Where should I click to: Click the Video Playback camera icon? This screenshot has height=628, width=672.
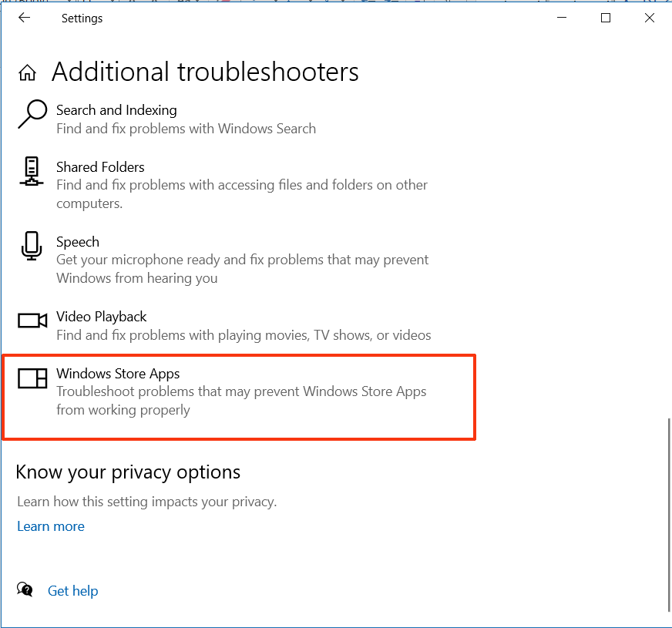point(32,321)
